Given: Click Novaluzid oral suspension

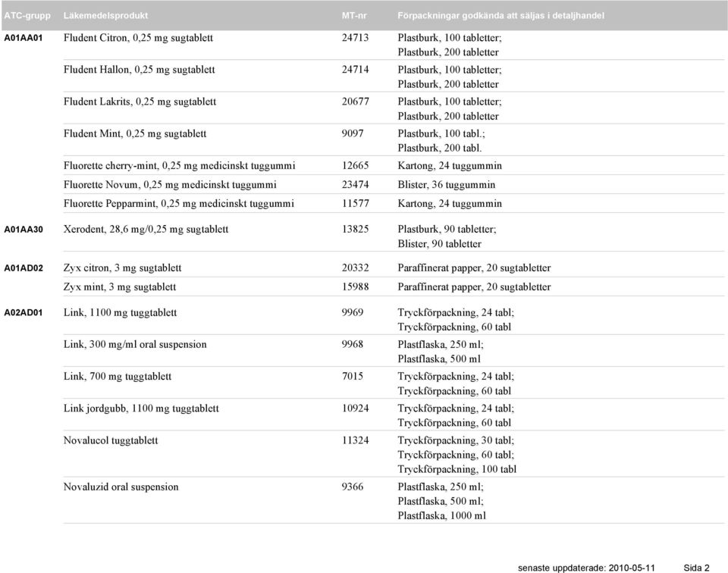Looking at the screenshot, I should coord(121,487).
